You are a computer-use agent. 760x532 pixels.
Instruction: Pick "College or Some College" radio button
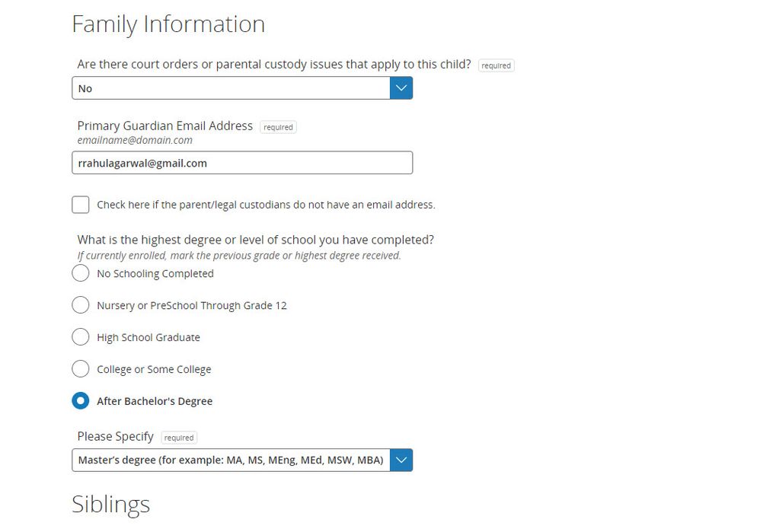click(x=81, y=369)
